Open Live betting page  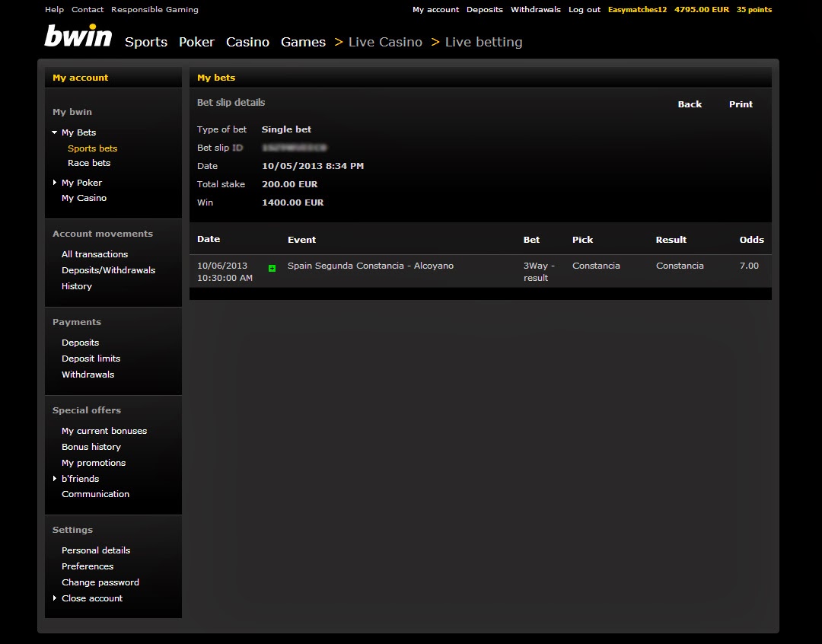(x=483, y=42)
